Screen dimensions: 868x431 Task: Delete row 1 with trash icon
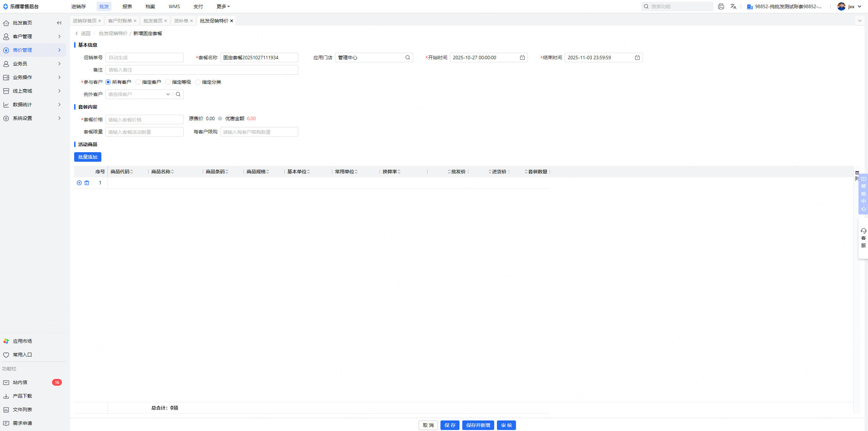point(87,183)
